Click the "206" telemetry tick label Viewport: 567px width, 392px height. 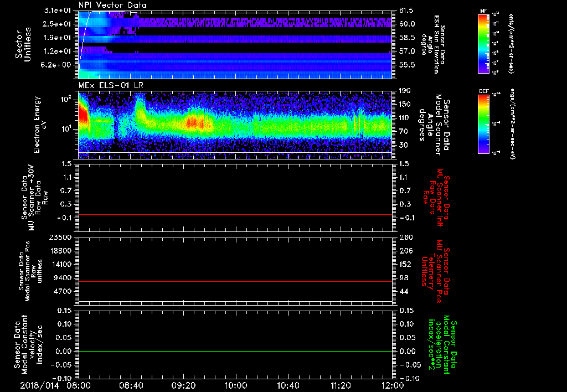click(405, 251)
